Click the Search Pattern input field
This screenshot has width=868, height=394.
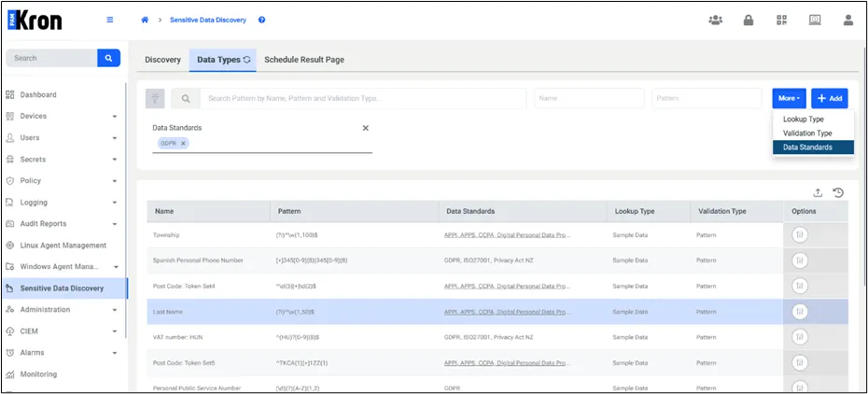[363, 99]
